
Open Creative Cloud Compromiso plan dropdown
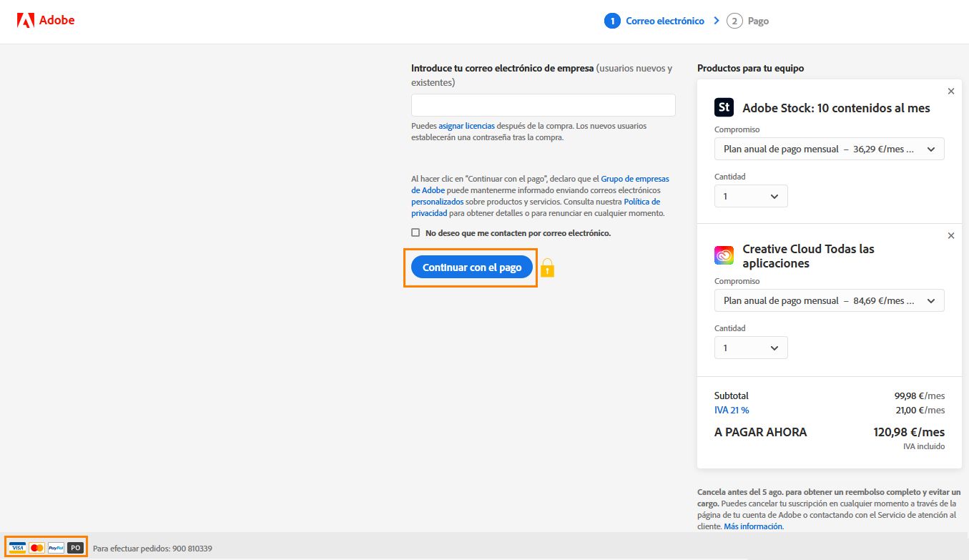[830, 300]
